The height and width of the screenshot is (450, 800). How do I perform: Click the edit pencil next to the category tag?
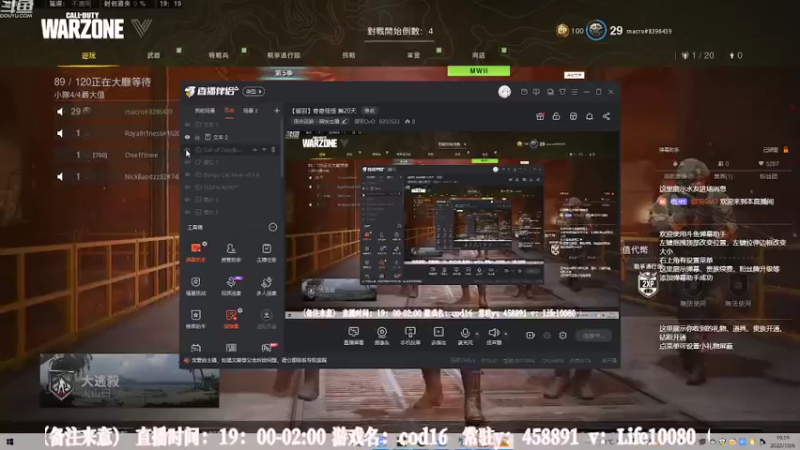[x=344, y=121]
